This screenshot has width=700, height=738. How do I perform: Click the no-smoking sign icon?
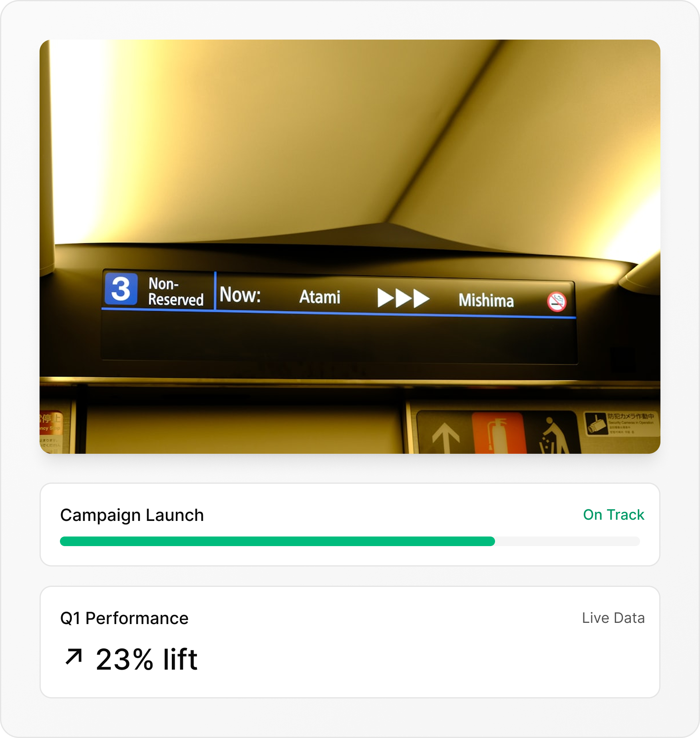pos(557,302)
